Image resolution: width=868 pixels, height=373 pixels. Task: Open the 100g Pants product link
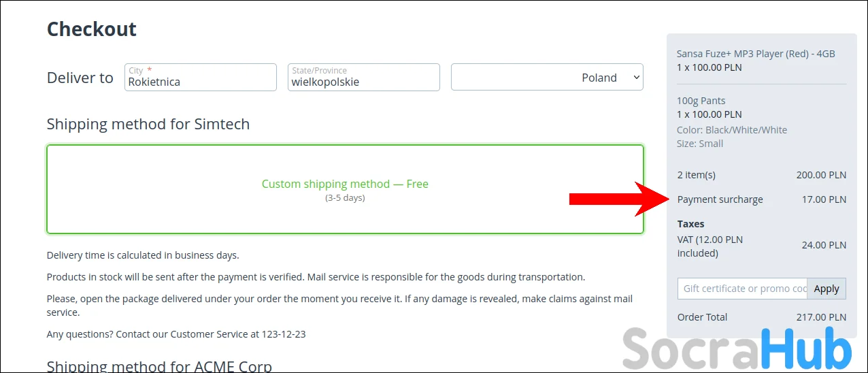701,101
